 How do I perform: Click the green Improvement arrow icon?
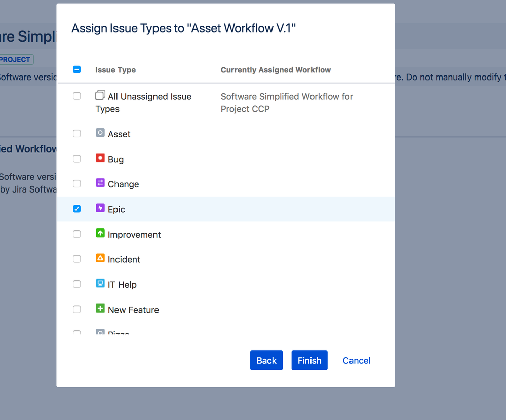point(100,234)
